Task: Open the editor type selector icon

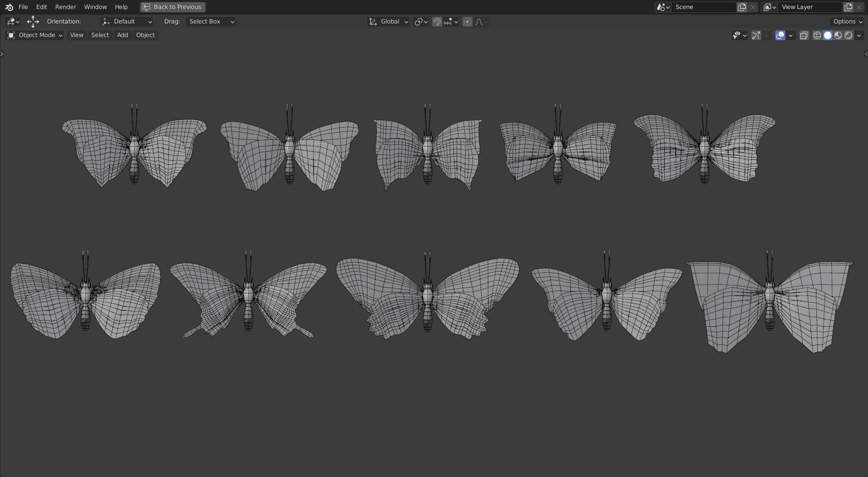Action: click(12, 22)
